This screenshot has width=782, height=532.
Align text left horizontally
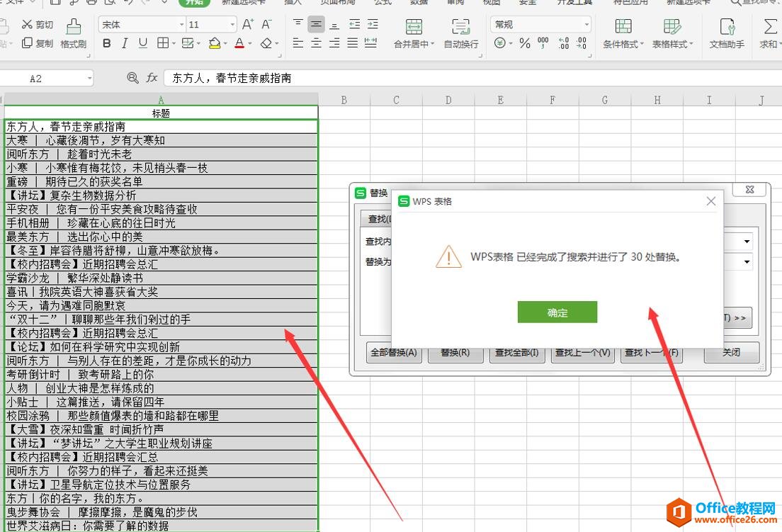(x=297, y=43)
